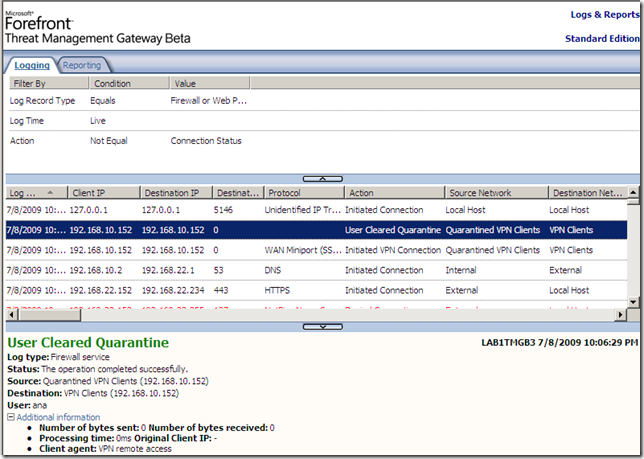Click the Standard Edition label
This screenshot has height=459, width=644.
[602, 39]
